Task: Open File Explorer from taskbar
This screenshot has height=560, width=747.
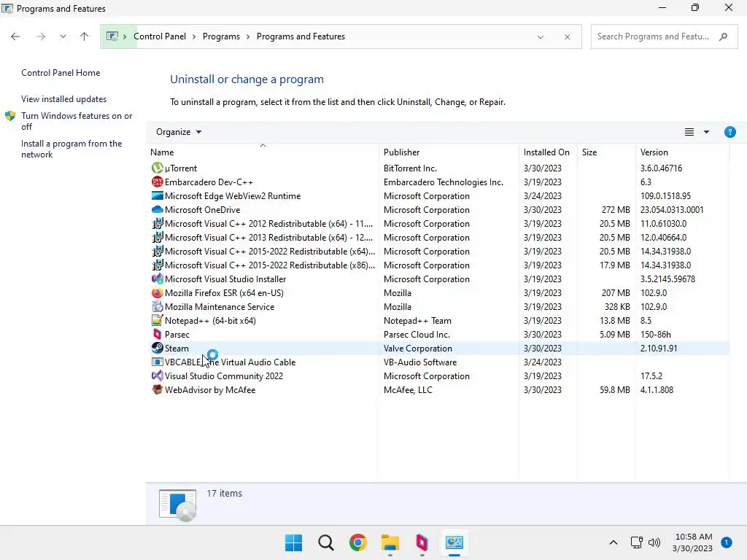Action: point(390,542)
